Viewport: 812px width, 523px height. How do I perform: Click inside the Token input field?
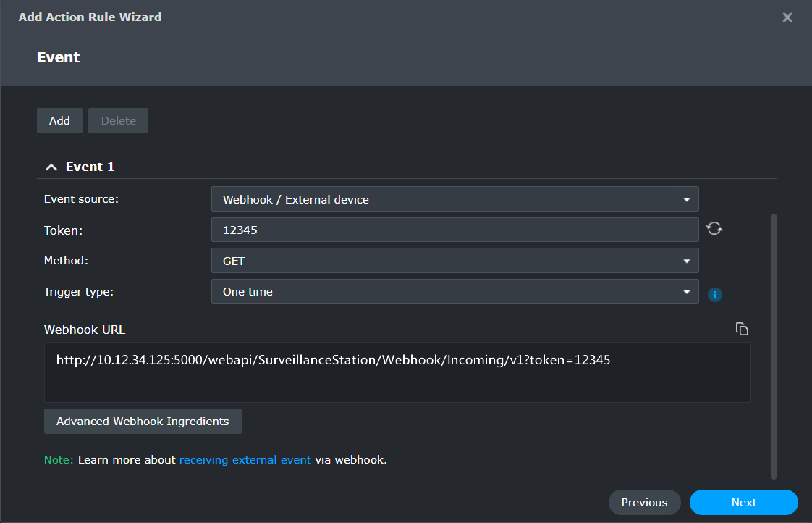[454, 229]
